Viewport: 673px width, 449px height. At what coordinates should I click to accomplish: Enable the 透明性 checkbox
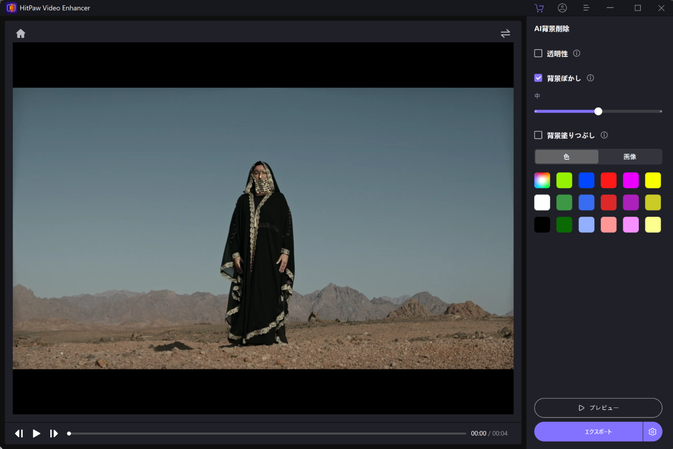pos(538,53)
